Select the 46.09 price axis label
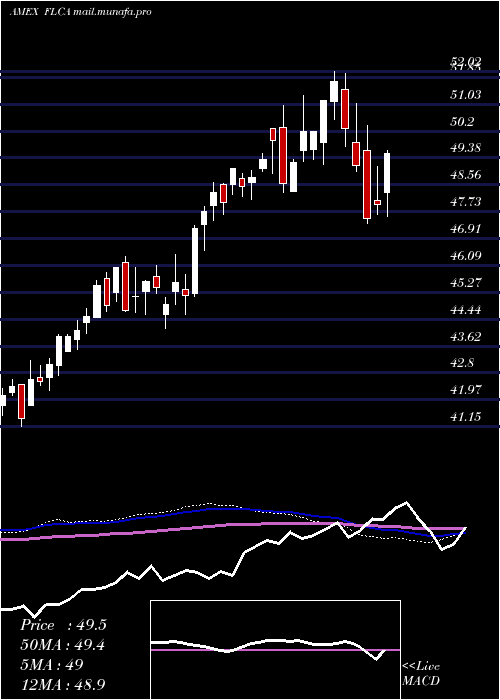 pyautogui.click(x=466, y=256)
